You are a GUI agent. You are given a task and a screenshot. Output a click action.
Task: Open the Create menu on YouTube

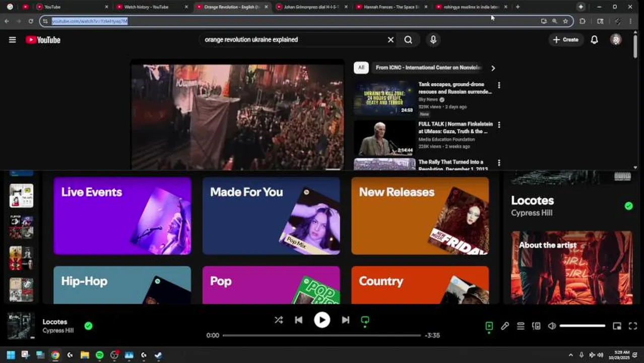pyautogui.click(x=565, y=40)
